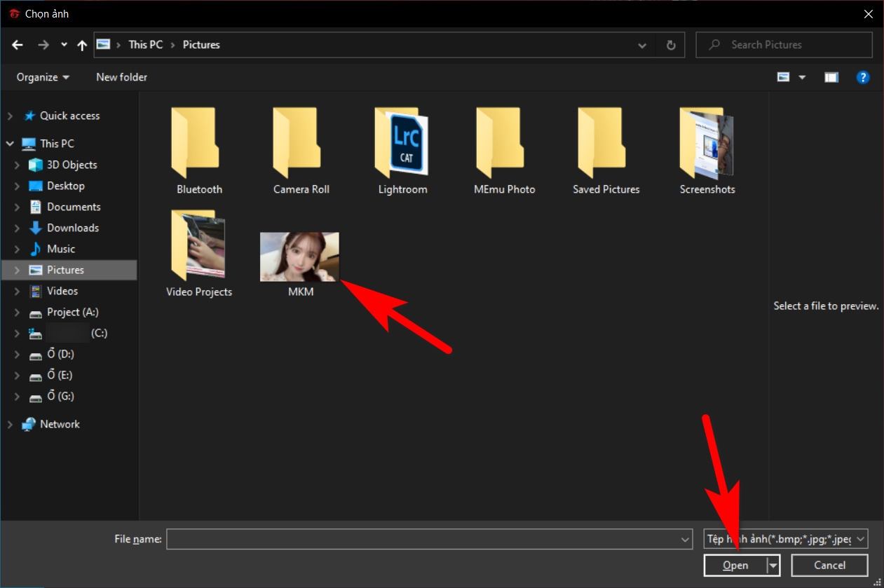
Task: Select the Bluetooth folder
Action: pyautogui.click(x=199, y=151)
